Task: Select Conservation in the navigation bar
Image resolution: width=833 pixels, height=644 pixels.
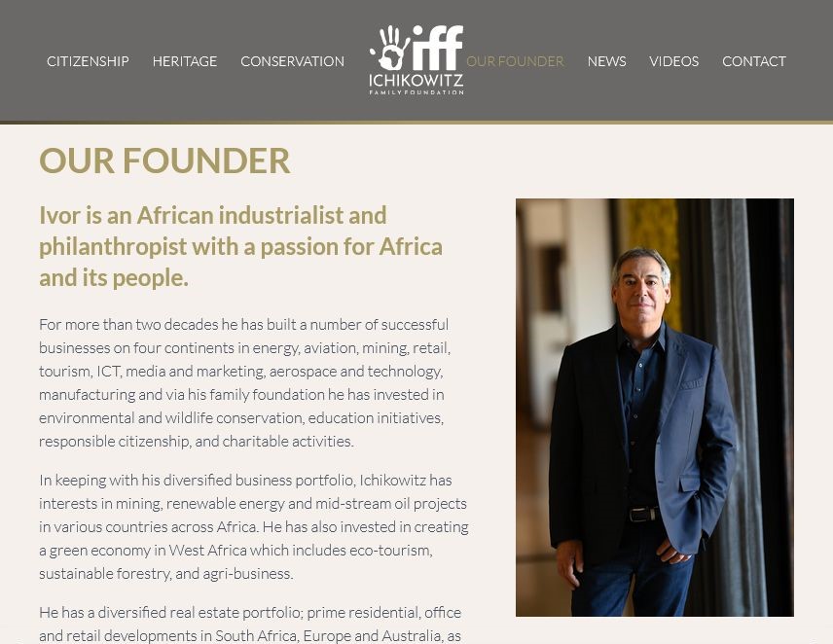Action: click(x=292, y=61)
